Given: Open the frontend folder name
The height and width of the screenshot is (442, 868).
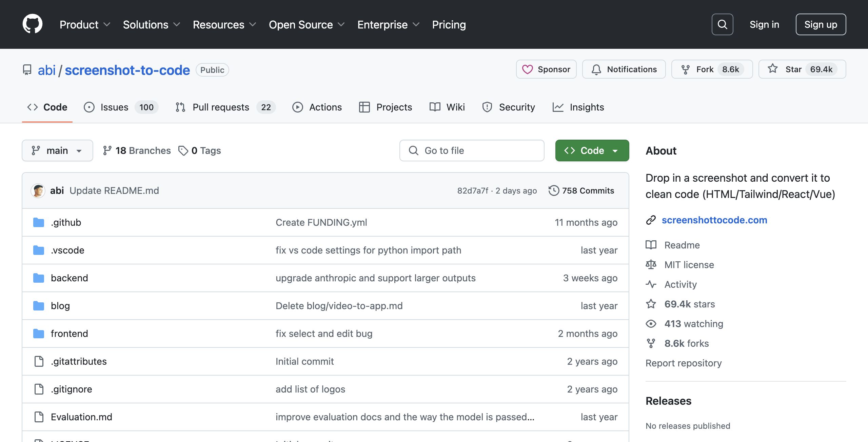Looking at the screenshot, I should (70, 334).
